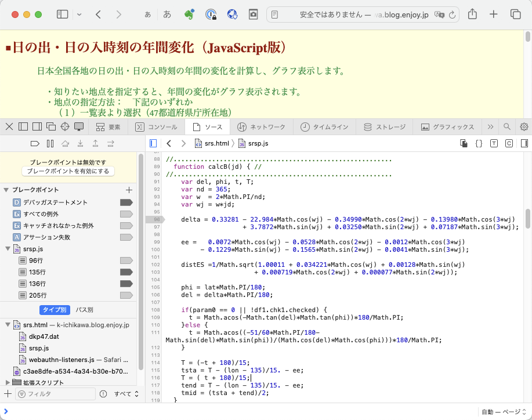Go back in Safari history
Image resolution: width=532 pixels, height=420 pixels.
(99, 15)
